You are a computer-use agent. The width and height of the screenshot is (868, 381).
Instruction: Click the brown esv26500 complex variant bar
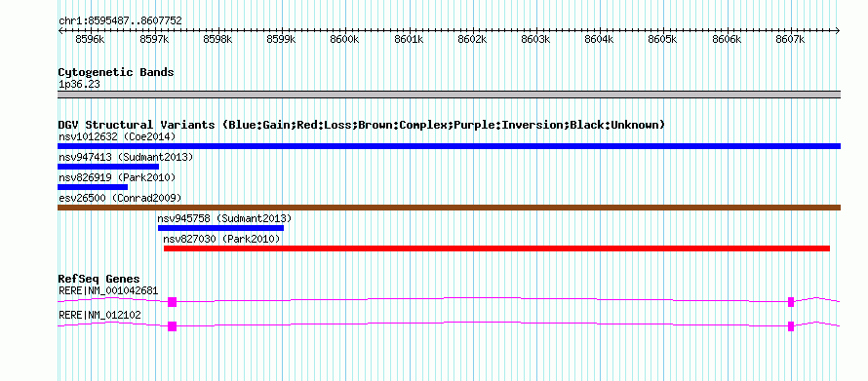449,208
